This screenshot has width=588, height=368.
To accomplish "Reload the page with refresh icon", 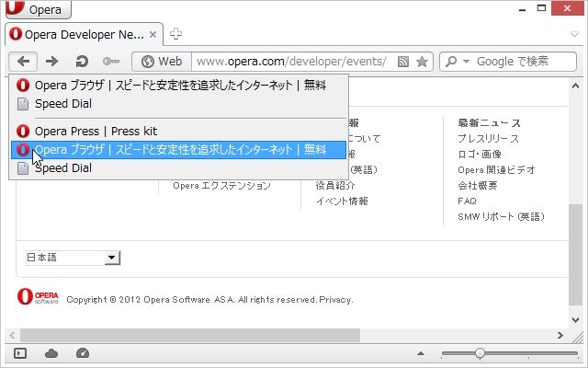I will pos(82,62).
